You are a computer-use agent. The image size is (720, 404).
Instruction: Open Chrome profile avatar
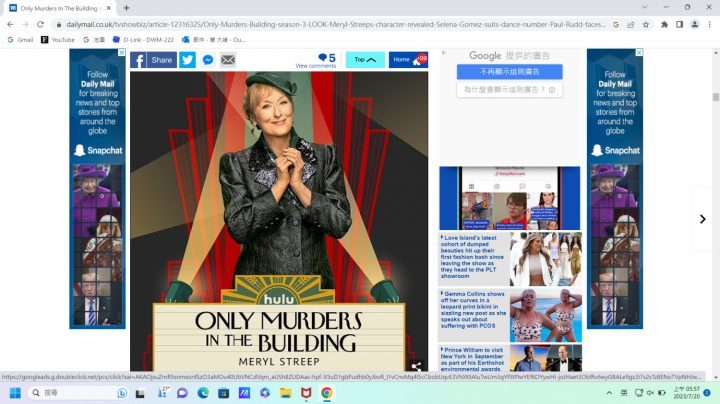[695, 24]
